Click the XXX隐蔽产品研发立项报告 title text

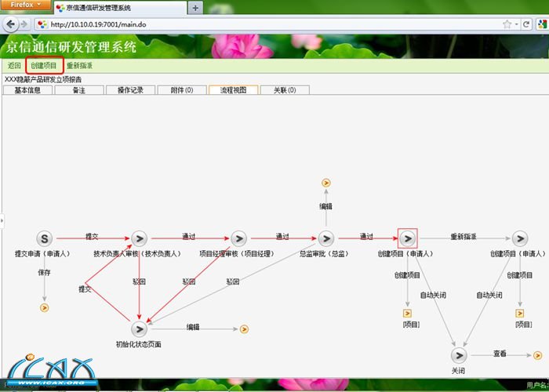(x=43, y=79)
